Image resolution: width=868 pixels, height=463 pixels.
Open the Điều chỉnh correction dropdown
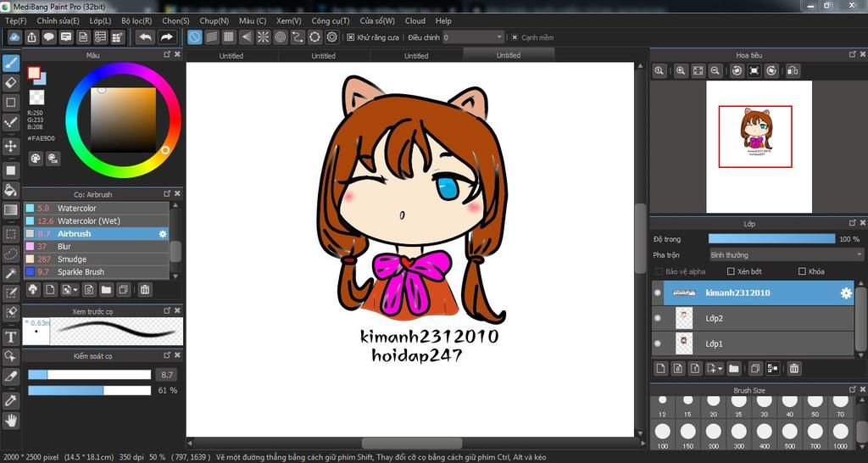tap(473, 37)
